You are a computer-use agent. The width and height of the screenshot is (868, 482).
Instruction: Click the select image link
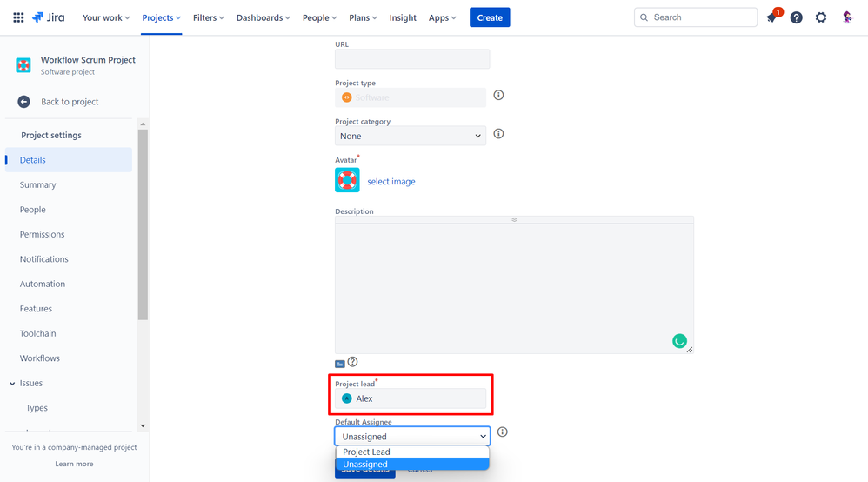coord(391,182)
